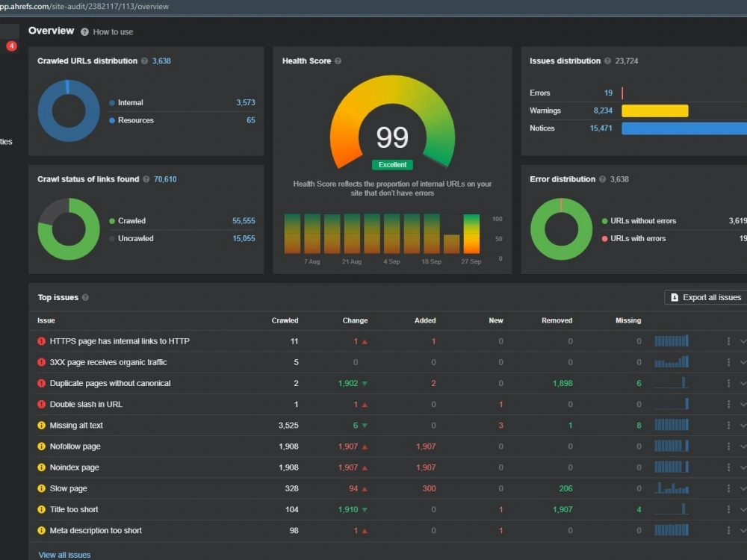The image size is (747, 560).
Task: Click help icon beside Top issues
Action: tap(85, 297)
